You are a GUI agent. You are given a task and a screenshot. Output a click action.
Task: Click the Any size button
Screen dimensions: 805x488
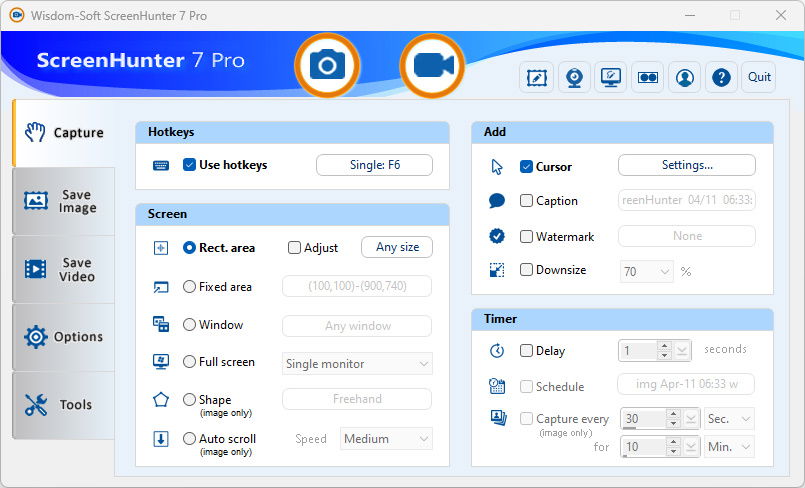pyautogui.click(x=397, y=247)
